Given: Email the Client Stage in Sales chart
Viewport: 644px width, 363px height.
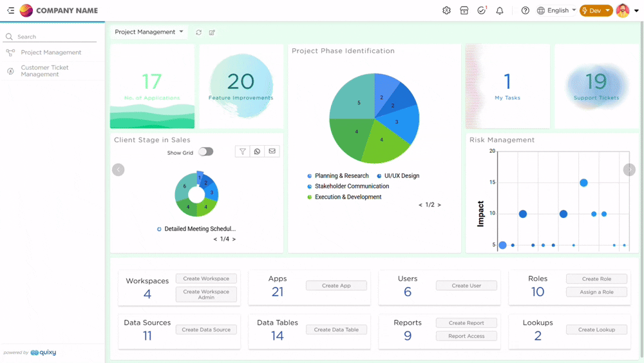Looking at the screenshot, I should click(272, 152).
